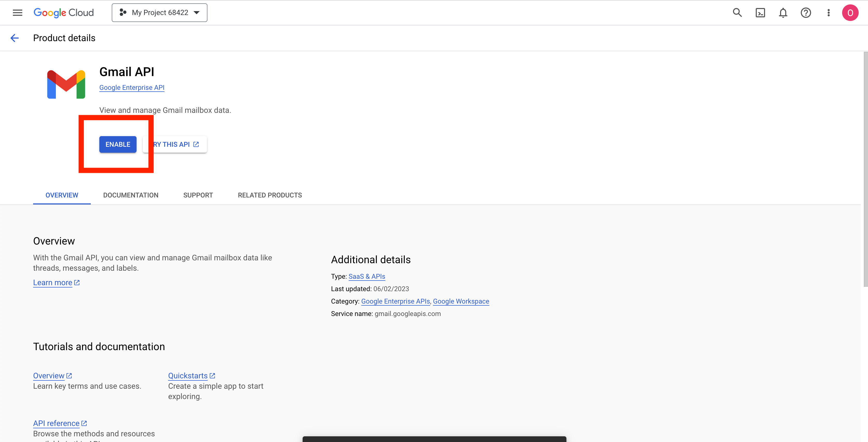Viewport: 868px width, 442px height.
Task: Select the Related Products tab
Action: point(270,195)
